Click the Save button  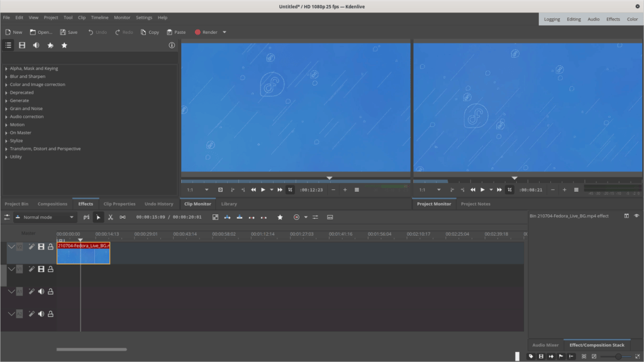[69, 32]
